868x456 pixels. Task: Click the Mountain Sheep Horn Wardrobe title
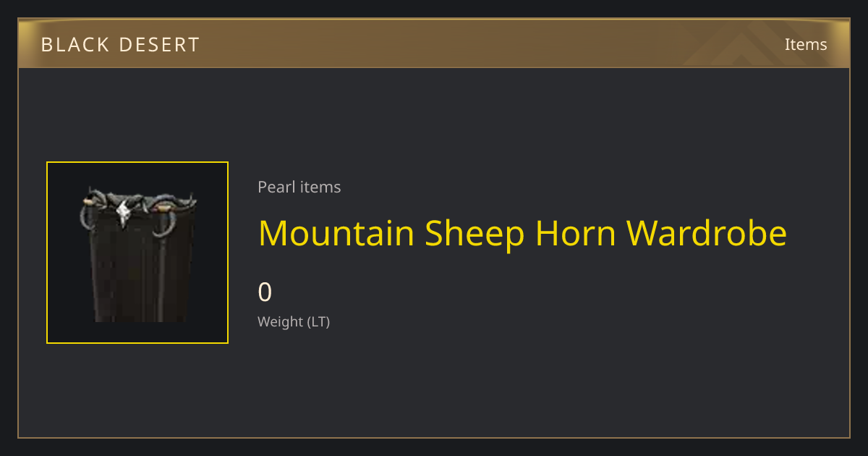[x=522, y=233]
